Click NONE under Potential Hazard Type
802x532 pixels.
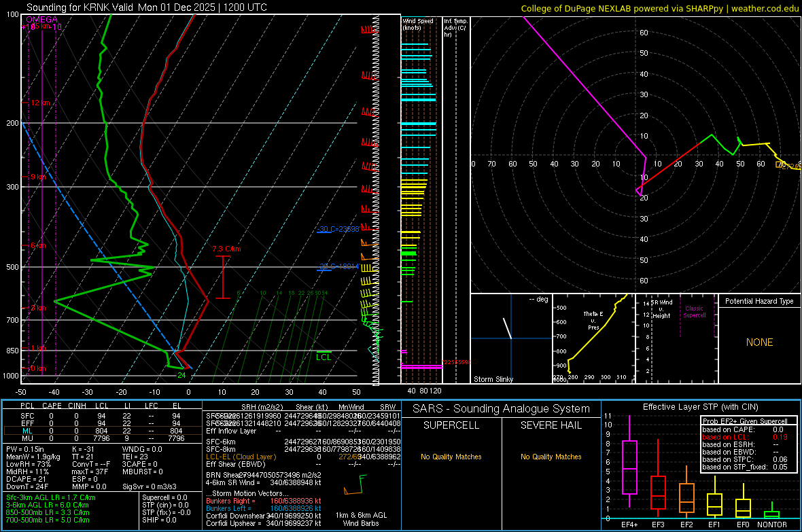pyautogui.click(x=759, y=342)
